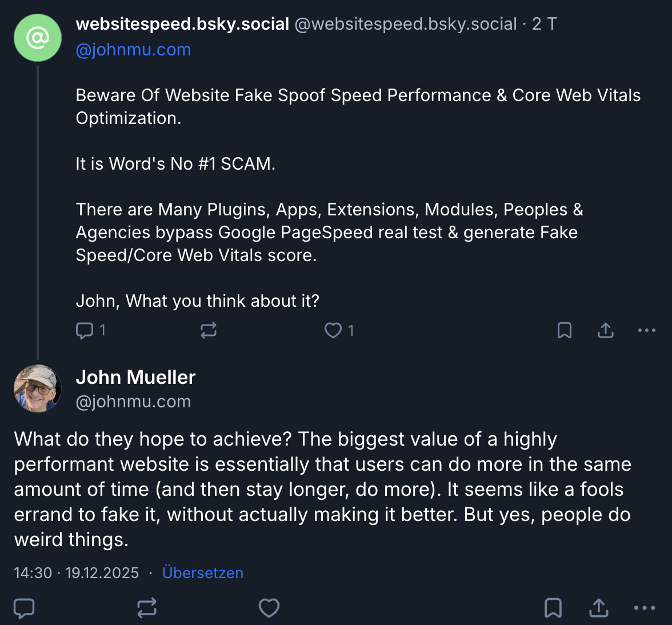This screenshot has width=672, height=625.
Task: Repost John Mueller's reply
Action: [x=146, y=607]
